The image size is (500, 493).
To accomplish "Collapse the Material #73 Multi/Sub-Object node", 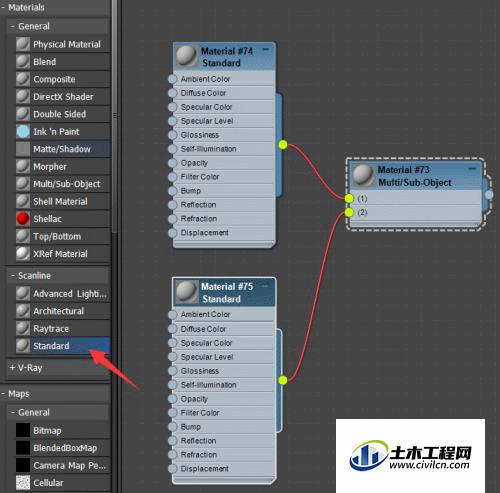I will pos(472,168).
